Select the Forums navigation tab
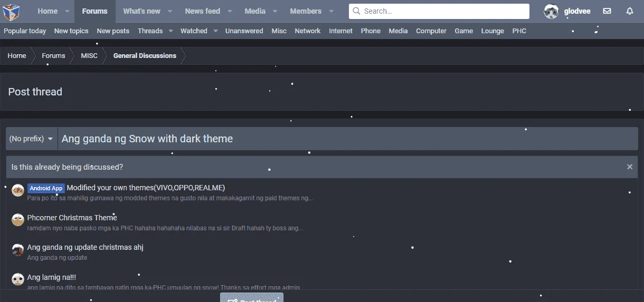This screenshot has height=302, width=644. pos(94,11)
